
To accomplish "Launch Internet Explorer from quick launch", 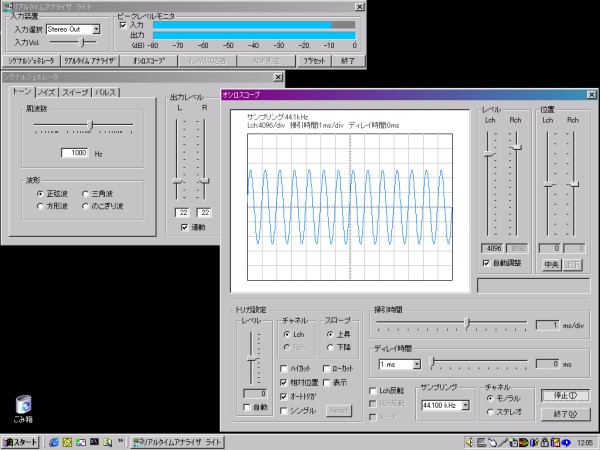I will [54, 442].
